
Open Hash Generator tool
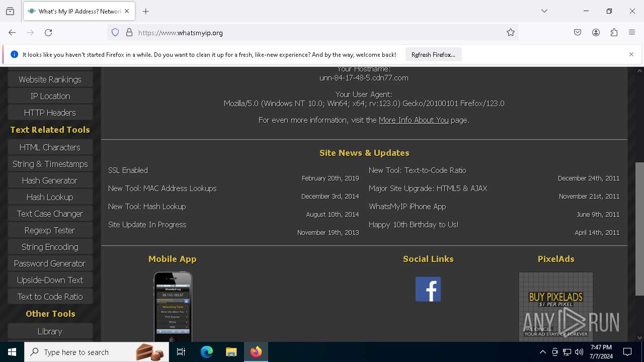pyautogui.click(x=50, y=180)
